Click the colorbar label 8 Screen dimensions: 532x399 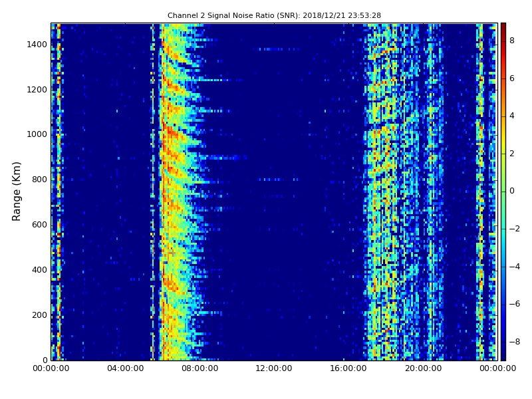tap(512, 41)
